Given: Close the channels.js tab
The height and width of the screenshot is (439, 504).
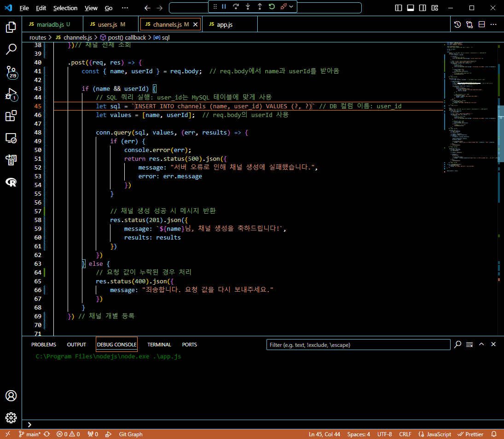Looking at the screenshot, I should coord(196,24).
